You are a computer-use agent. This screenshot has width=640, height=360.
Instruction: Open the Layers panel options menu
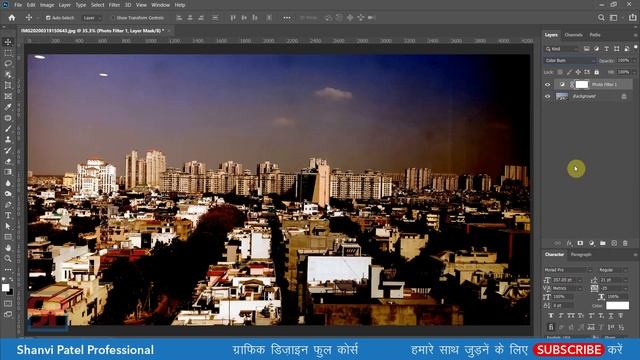(635, 35)
